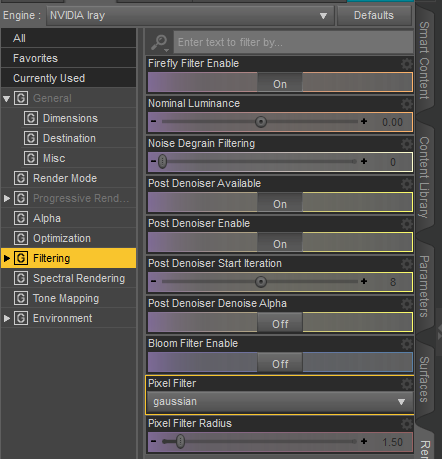The width and height of the screenshot is (442, 459).
Task: Open the Smart Content side tab
Action: [424, 60]
